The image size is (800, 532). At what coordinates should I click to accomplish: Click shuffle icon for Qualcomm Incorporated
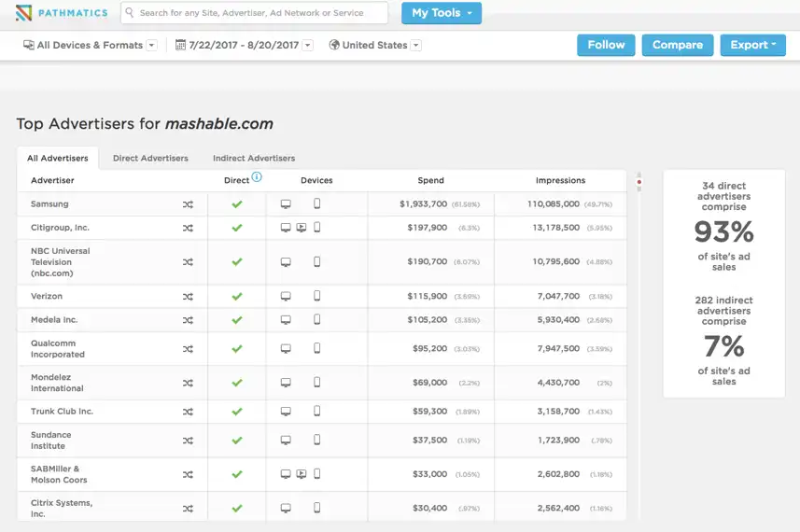coord(188,349)
